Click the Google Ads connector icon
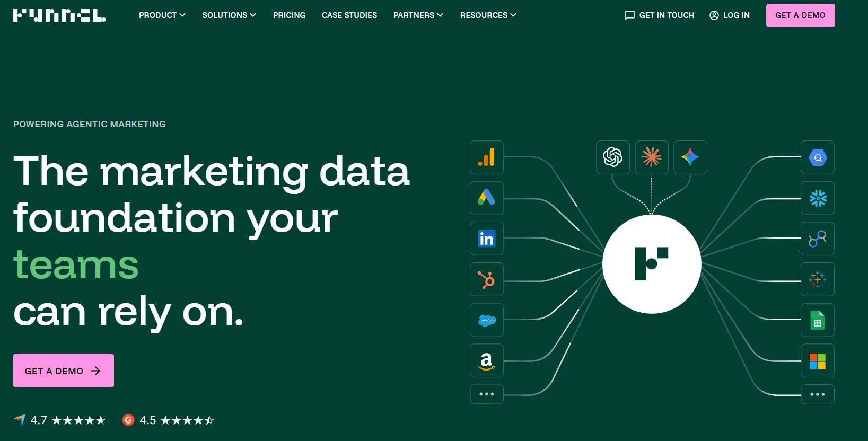 tap(487, 198)
